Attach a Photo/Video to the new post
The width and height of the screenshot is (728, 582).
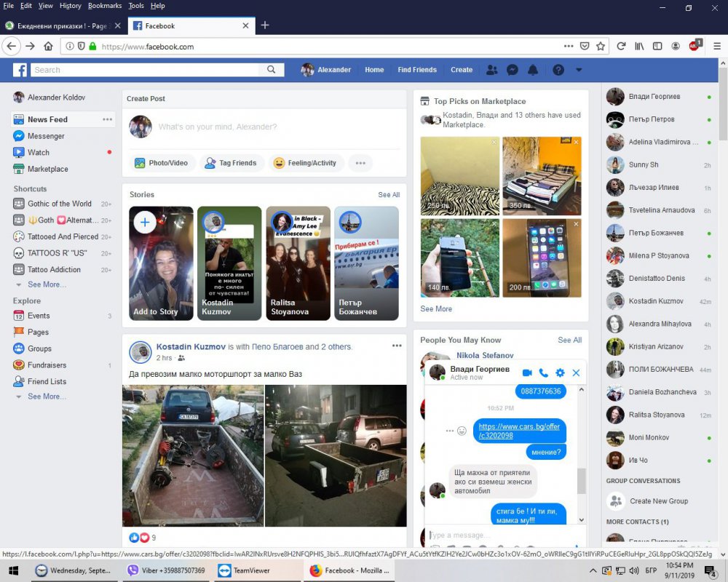click(x=162, y=163)
